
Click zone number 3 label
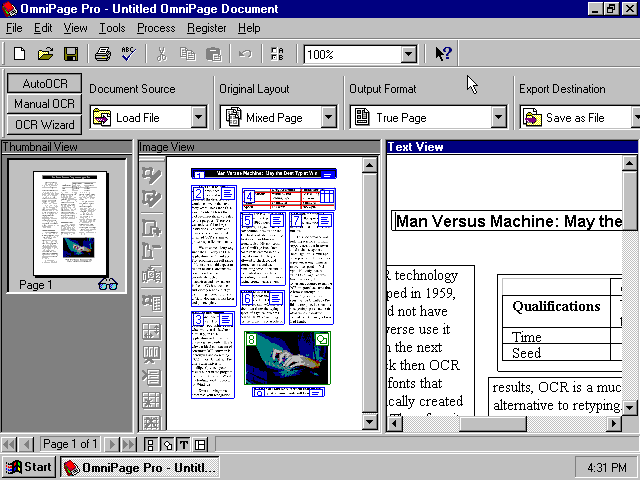[x=198, y=319]
